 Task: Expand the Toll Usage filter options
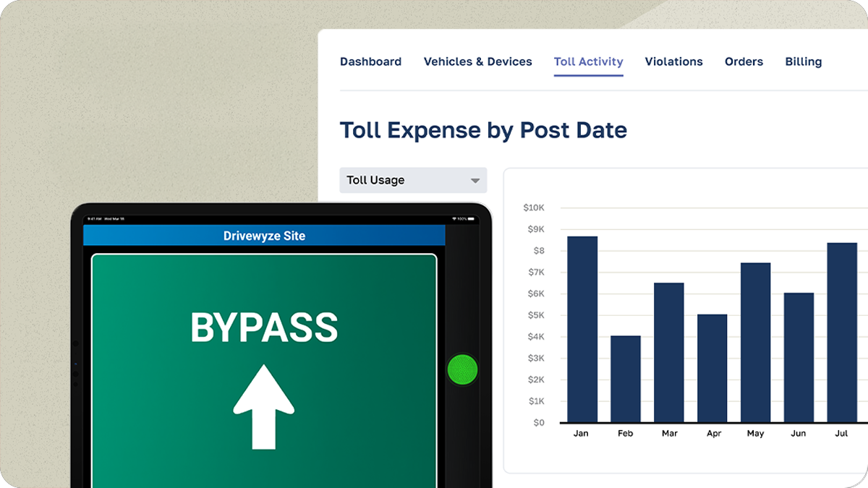click(x=412, y=180)
